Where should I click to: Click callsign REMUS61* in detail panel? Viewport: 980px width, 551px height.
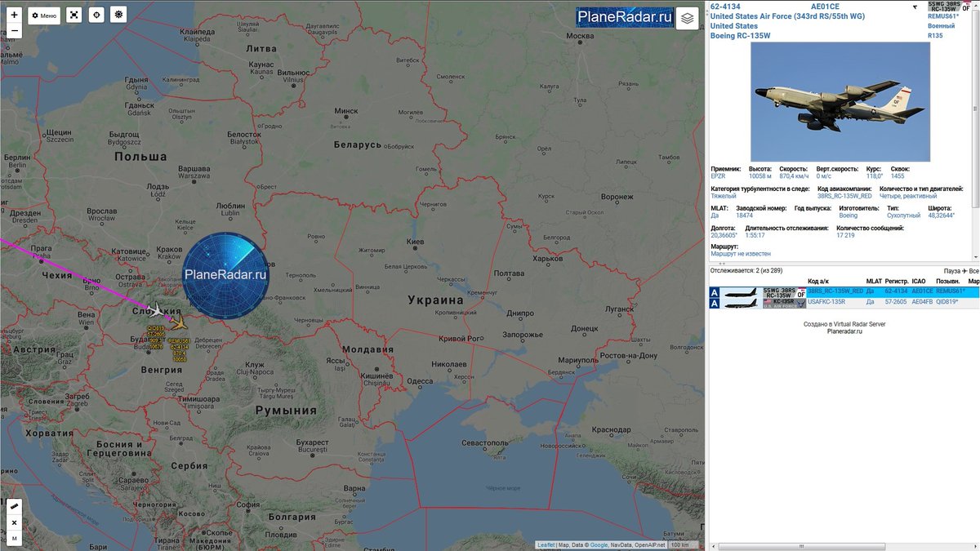click(944, 16)
